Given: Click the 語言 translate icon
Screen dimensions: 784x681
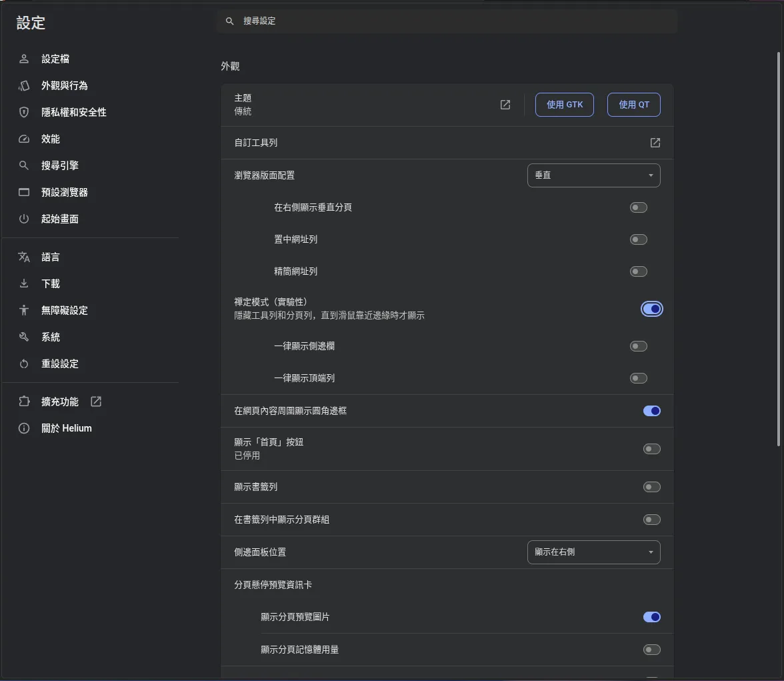Looking at the screenshot, I should point(23,257).
